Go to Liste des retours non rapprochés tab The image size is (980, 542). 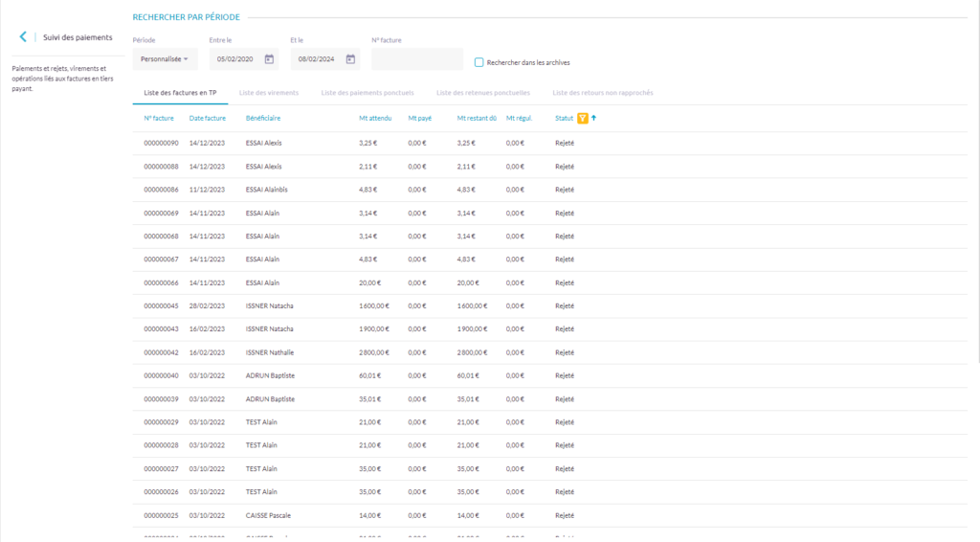click(603, 93)
